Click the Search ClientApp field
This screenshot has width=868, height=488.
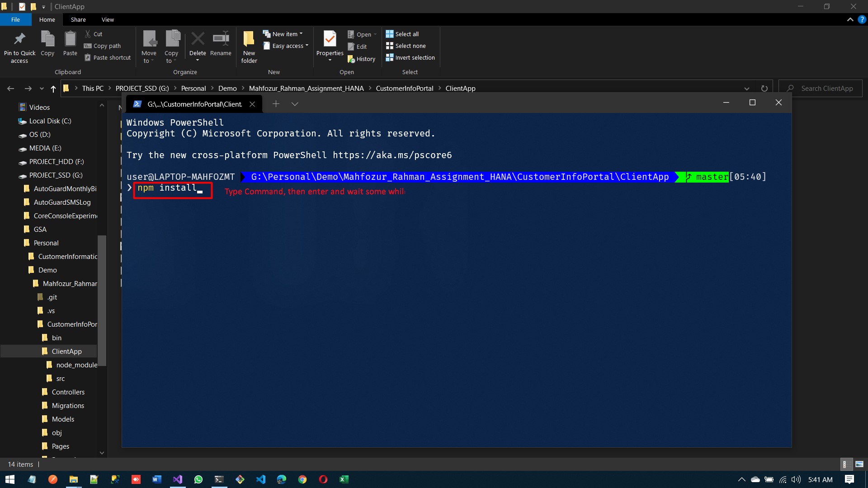coord(821,89)
